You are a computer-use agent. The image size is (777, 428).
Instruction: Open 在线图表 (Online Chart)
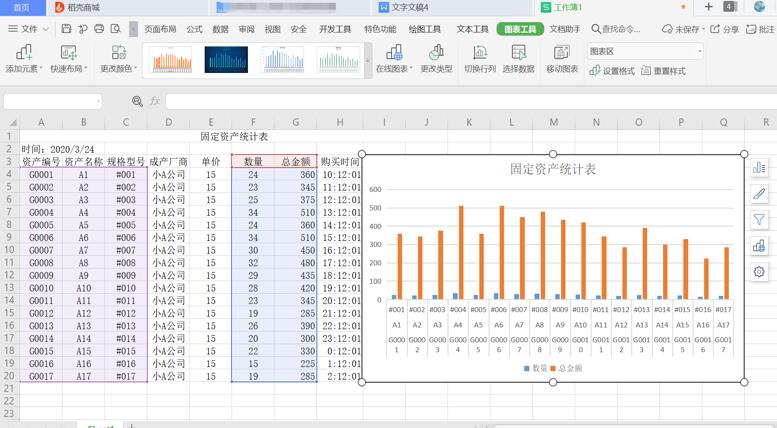[394, 58]
